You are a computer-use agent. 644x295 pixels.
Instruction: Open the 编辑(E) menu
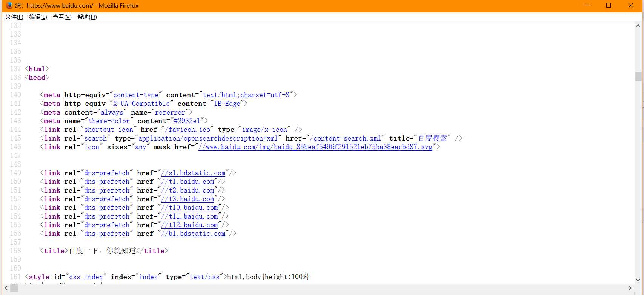38,17
